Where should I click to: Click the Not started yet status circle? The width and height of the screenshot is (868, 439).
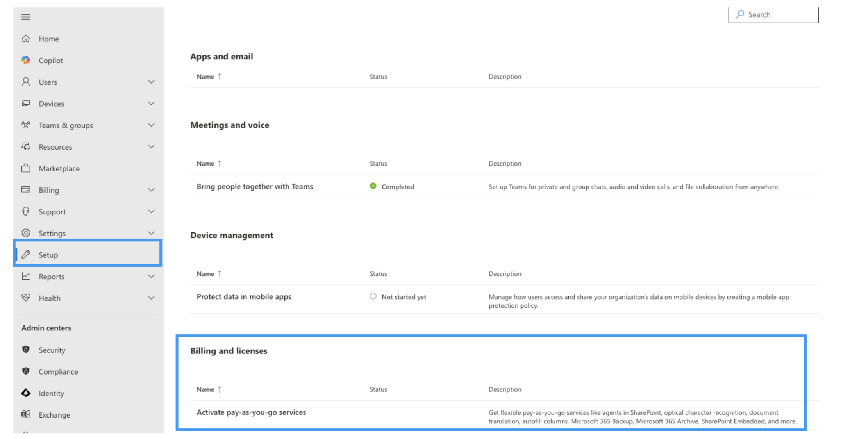[373, 296]
